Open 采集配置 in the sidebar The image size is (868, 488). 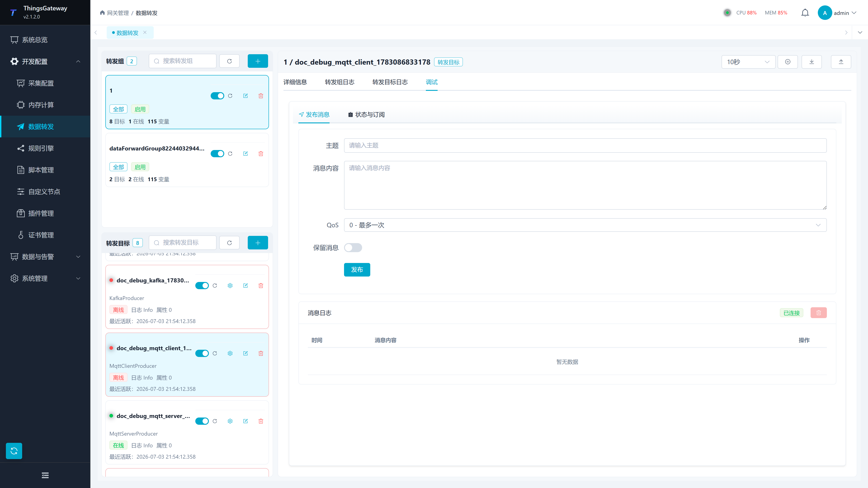[x=45, y=83]
